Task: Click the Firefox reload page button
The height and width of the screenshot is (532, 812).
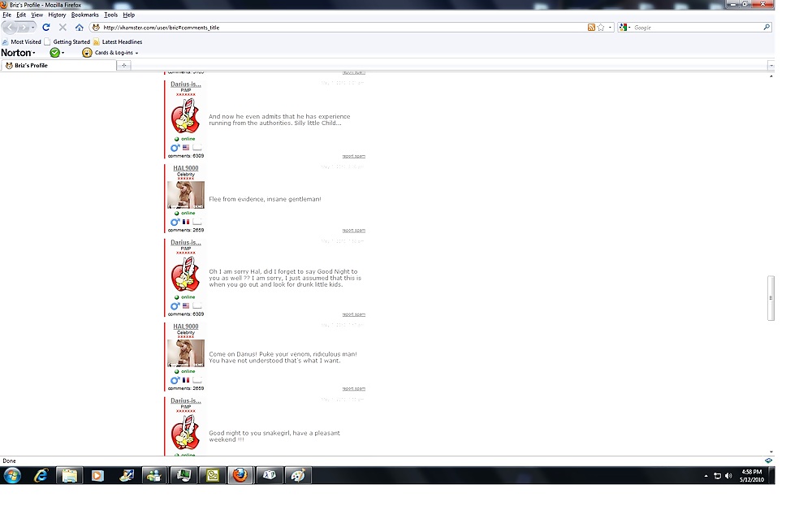Action: [46, 28]
